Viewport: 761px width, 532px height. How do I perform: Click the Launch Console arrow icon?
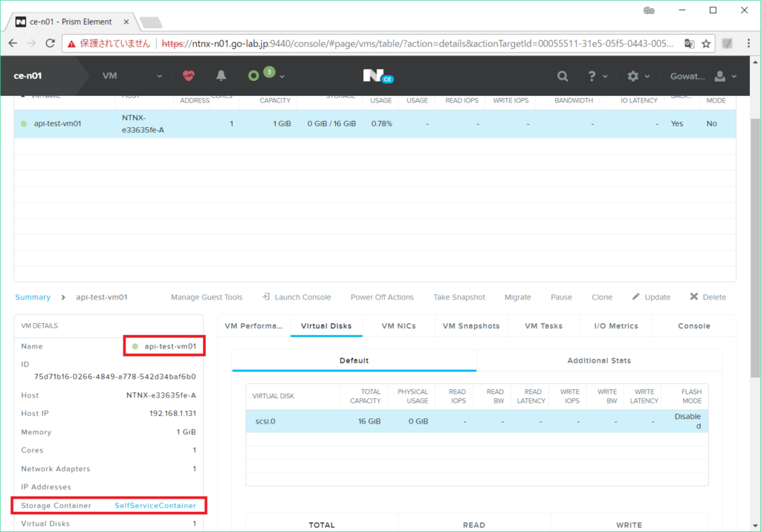(266, 296)
